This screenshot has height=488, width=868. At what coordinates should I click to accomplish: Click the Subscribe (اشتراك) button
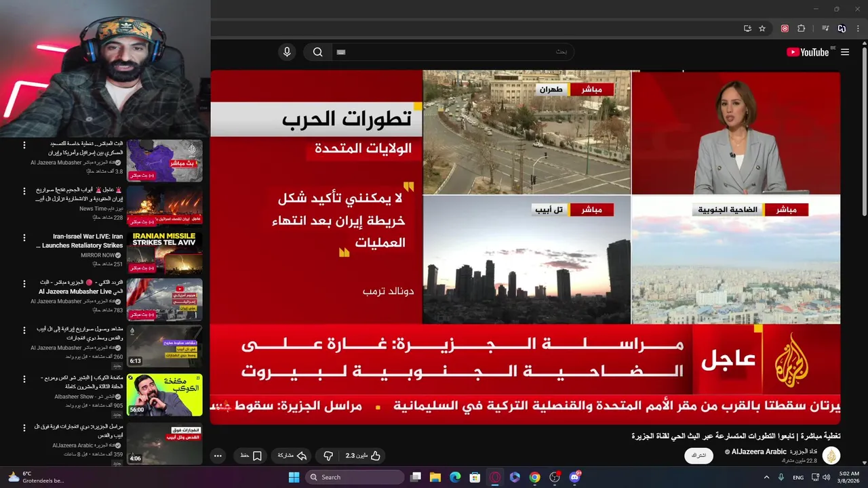(x=698, y=455)
